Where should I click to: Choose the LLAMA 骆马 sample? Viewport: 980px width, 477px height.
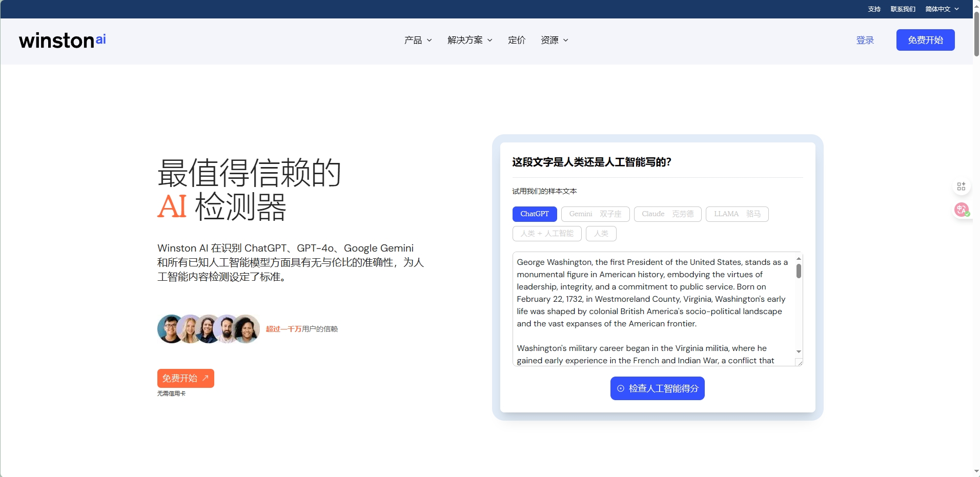(737, 214)
